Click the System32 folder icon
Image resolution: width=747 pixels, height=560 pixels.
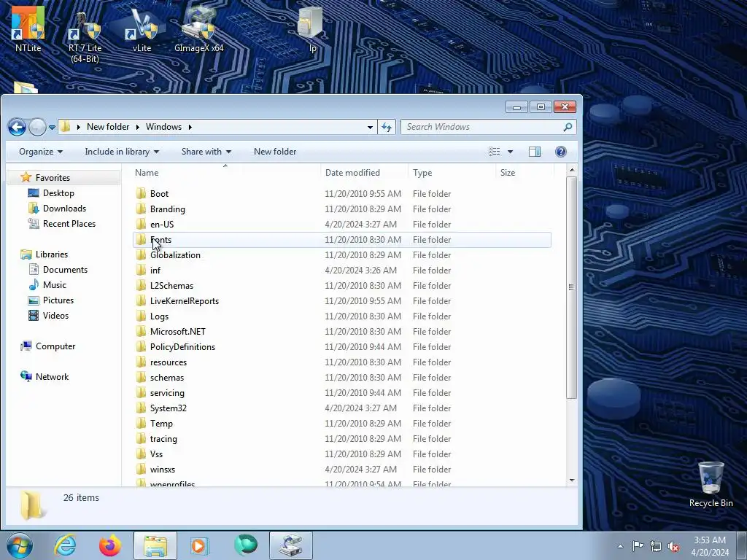141,408
